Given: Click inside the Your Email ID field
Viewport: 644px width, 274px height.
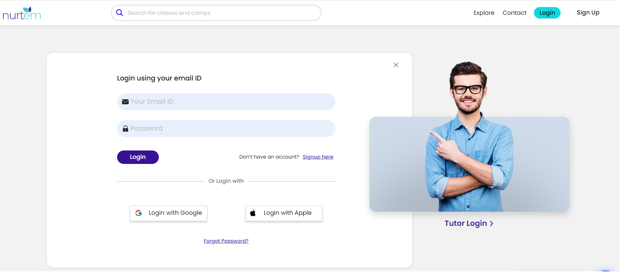Looking at the screenshot, I should click(x=226, y=101).
